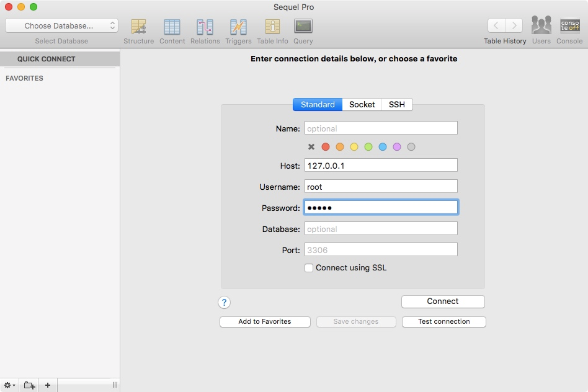
Task: Open the Relations view icon
Action: click(x=205, y=27)
